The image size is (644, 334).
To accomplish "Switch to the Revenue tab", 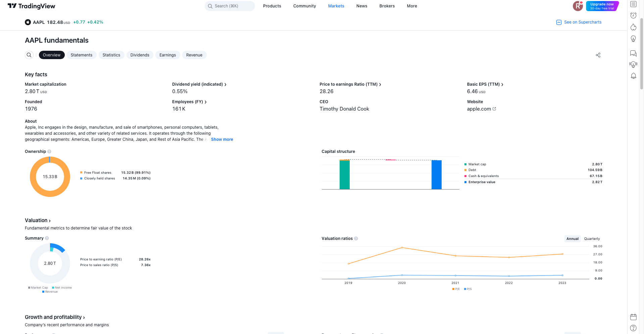I will click(194, 55).
